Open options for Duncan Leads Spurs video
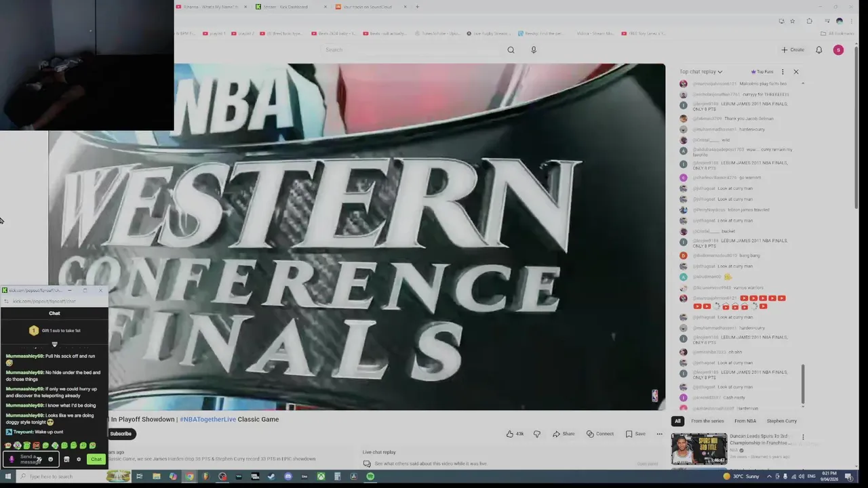The height and width of the screenshot is (488, 868). 803,438
